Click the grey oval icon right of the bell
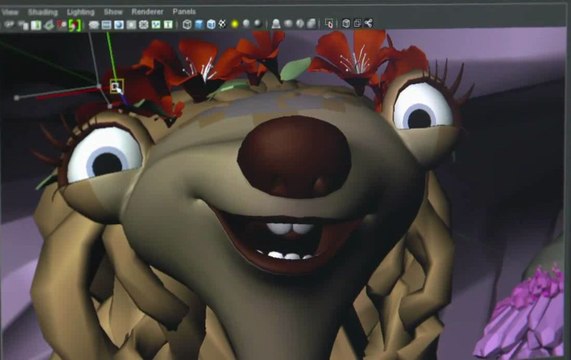Image resolution: width=571 pixels, height=360 pixels. 288,24
